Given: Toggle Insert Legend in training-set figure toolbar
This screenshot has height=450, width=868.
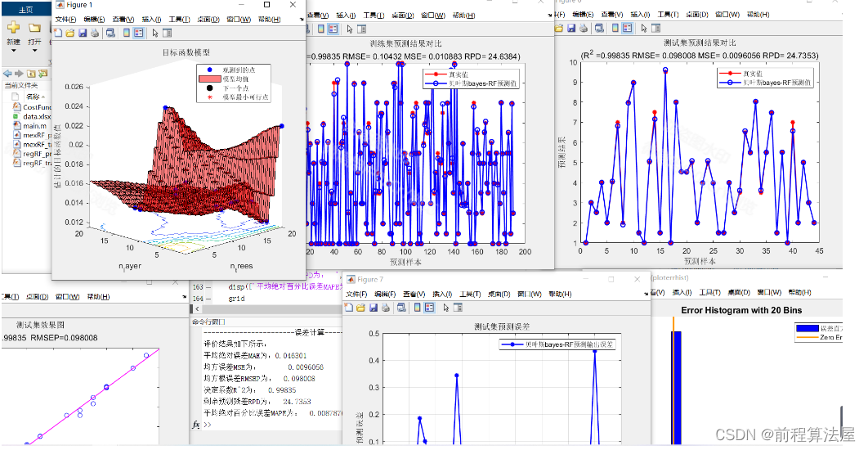Looking at the screenshot, I should click(x=333, y=29).
